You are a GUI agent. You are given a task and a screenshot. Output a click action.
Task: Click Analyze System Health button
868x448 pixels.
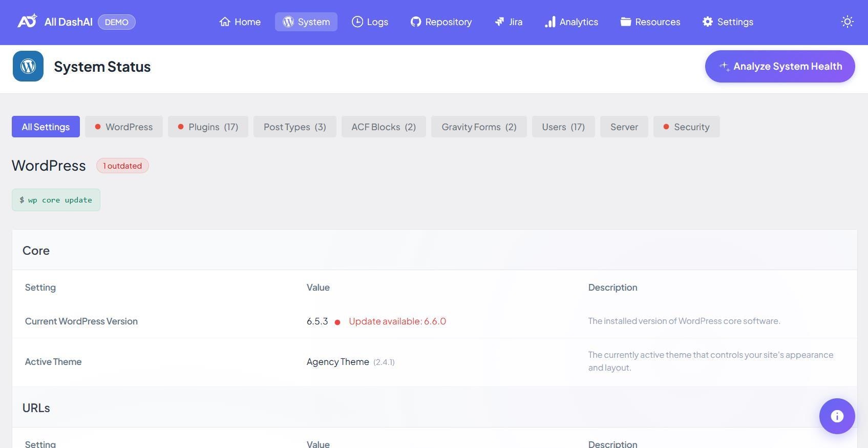click(780, 66)
